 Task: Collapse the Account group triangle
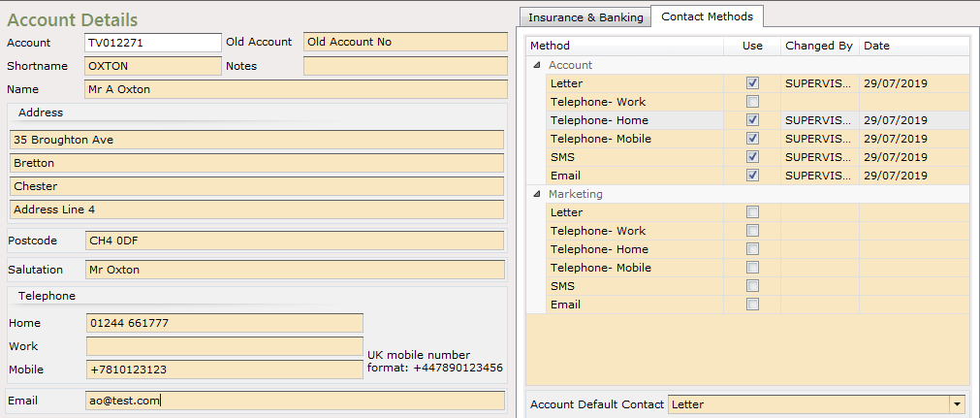537,65
